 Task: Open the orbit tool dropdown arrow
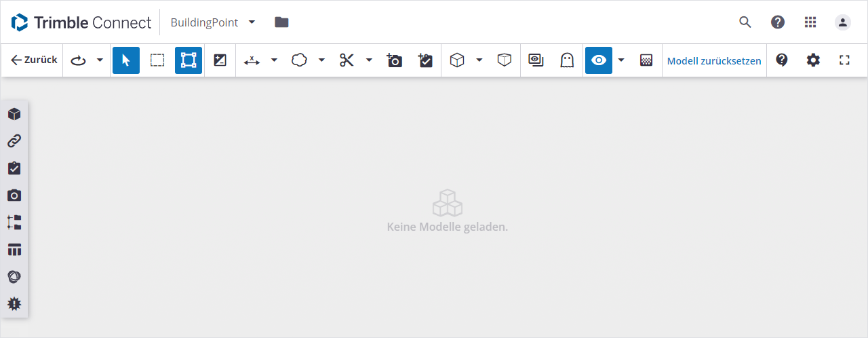pos(100,60)
